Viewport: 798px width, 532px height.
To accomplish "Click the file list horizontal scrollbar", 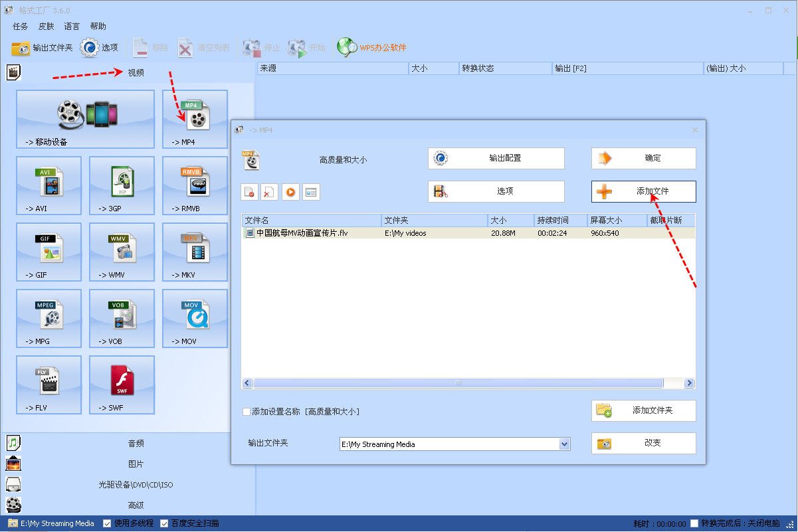I will [x=457, y=383].
